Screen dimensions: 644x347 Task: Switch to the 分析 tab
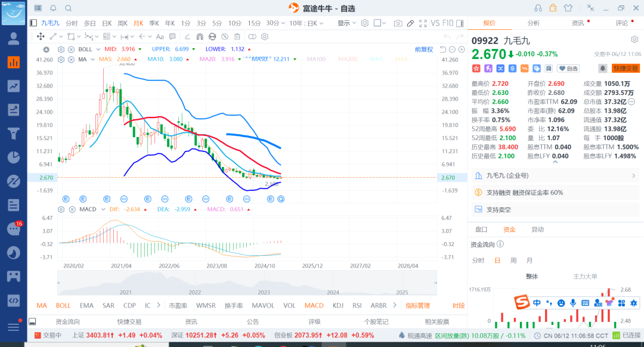click(x=533, y=23)
